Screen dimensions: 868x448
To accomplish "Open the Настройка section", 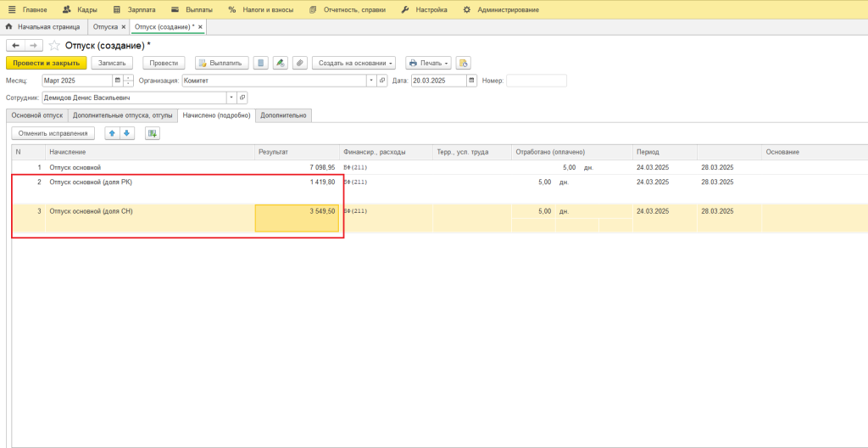I will (424, 10).
